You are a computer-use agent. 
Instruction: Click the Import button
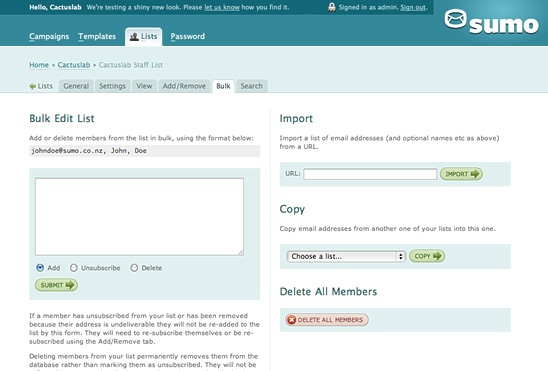[x=461, y=174]
